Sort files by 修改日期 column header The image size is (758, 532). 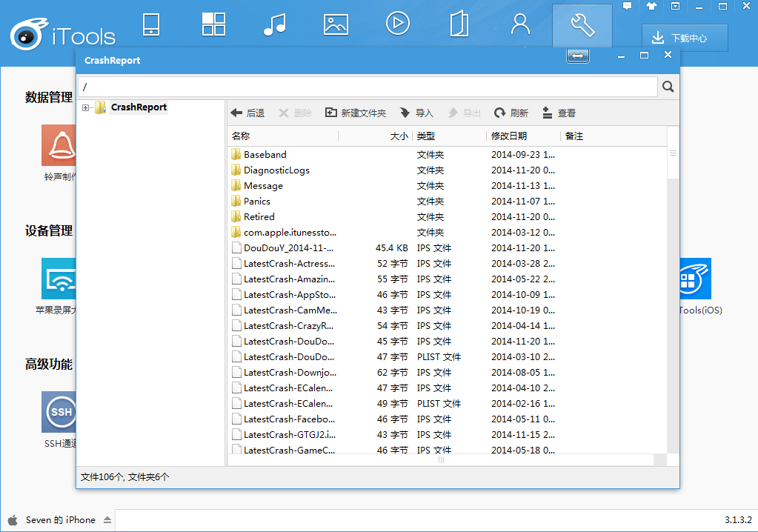tap(509, 136)
